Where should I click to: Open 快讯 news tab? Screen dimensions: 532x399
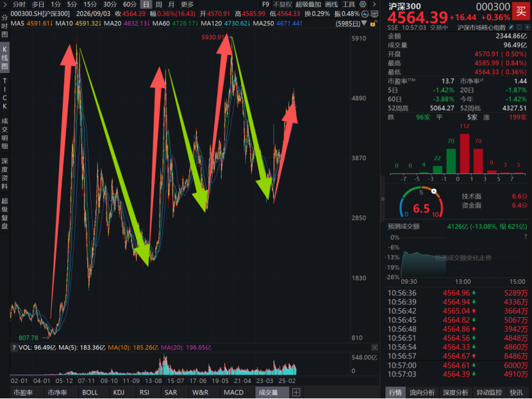(517, 393)
